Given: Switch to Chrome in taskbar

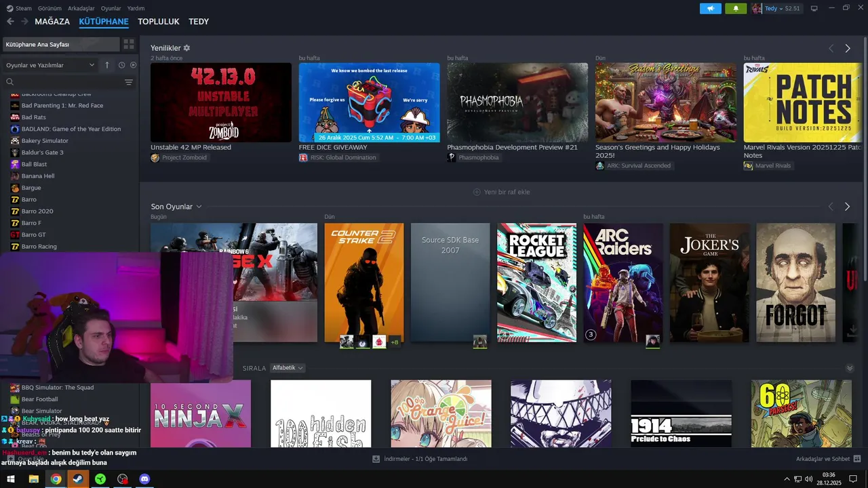Looking at the screenshot, I should tap(56, 479).
